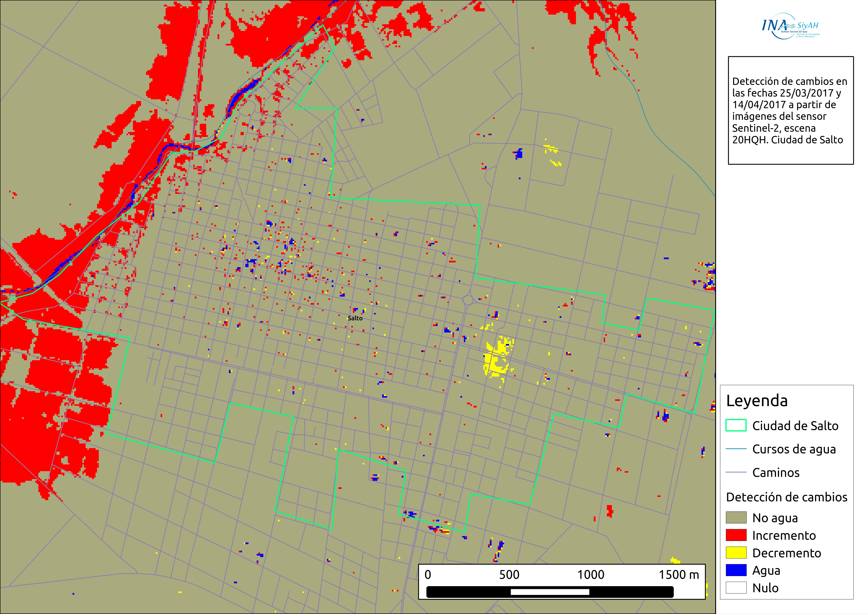The width and height of the screenshot is (868, 614).
Task: Click the green 'Ciudad de Salto' legend box
Action: [736, 425]
